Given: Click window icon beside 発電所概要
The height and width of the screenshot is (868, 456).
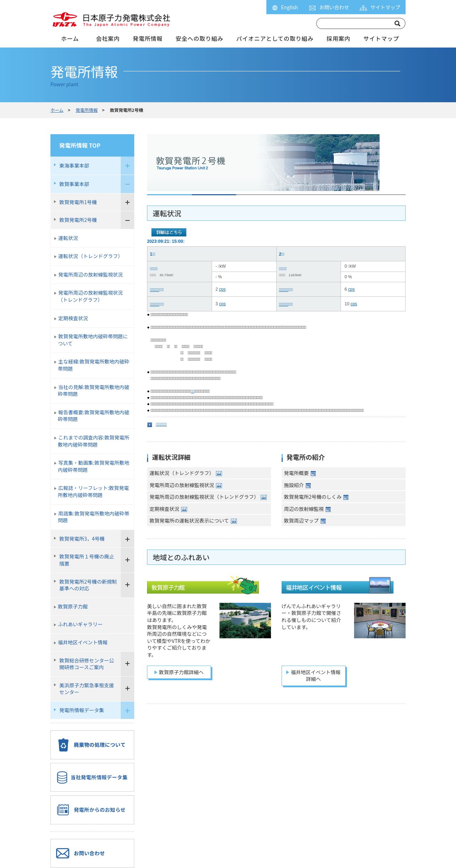Looking at the screenshot, I should (313, 474).
